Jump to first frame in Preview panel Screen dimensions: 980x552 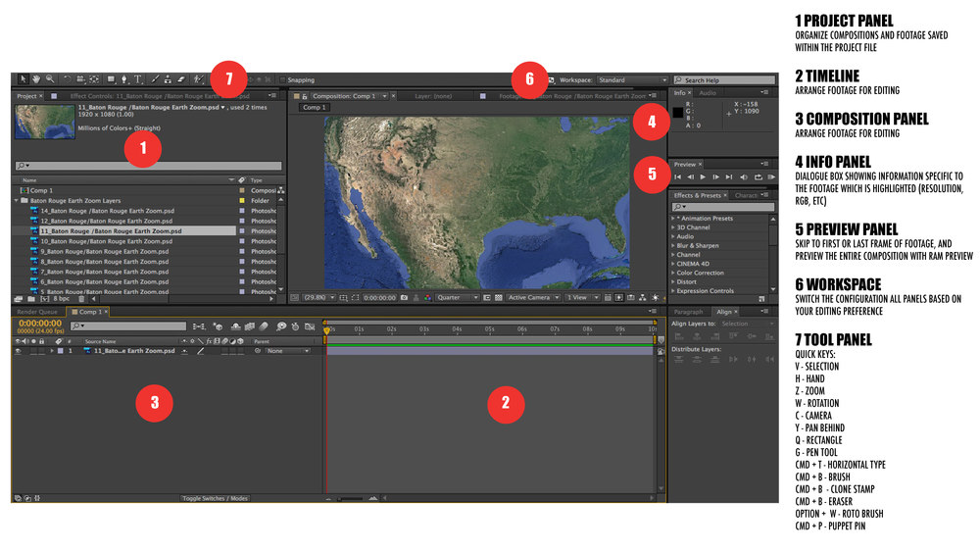pyautogui.click(x=678, y=177)
